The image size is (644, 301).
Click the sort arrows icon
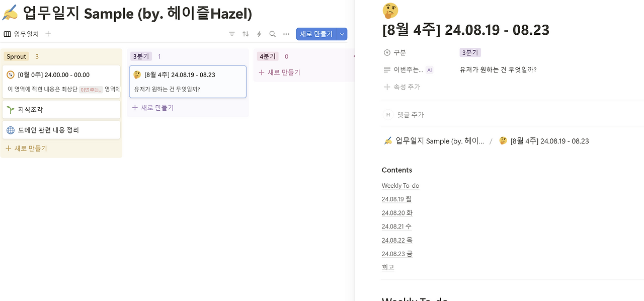(246, 34)
